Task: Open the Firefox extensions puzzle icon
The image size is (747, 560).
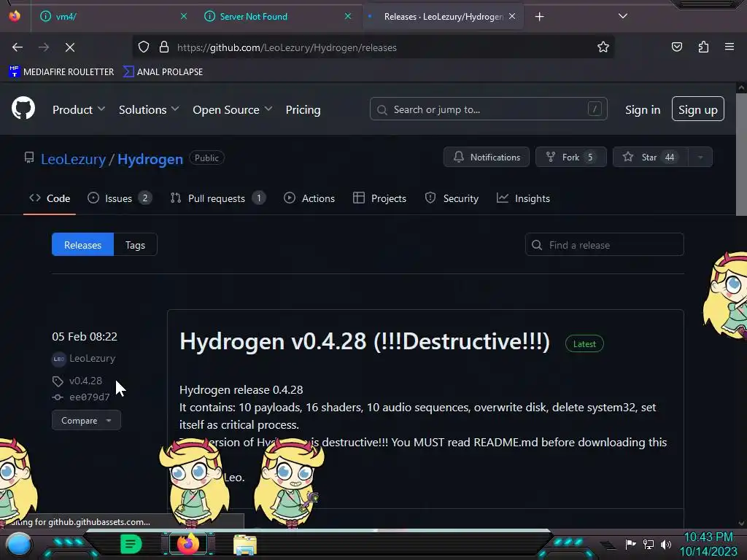Action: pyautogui.click(x=703, y=47)
